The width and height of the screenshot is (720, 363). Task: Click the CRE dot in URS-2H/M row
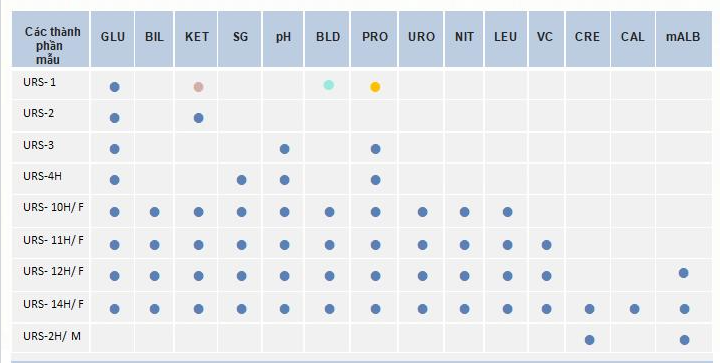590,340
